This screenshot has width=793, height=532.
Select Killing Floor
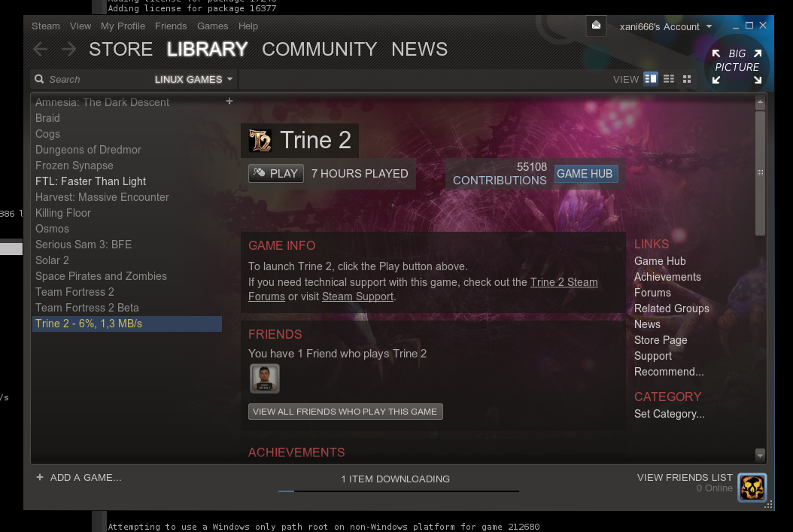pos(126,213)
